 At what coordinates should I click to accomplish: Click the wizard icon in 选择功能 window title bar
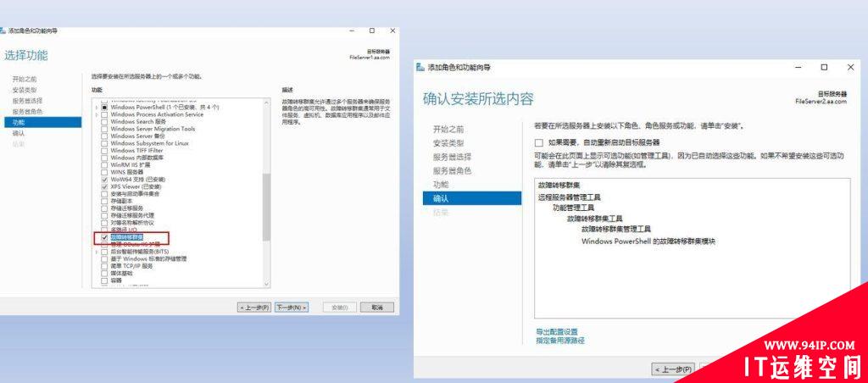pyautogui.click(x=3, y=31)
